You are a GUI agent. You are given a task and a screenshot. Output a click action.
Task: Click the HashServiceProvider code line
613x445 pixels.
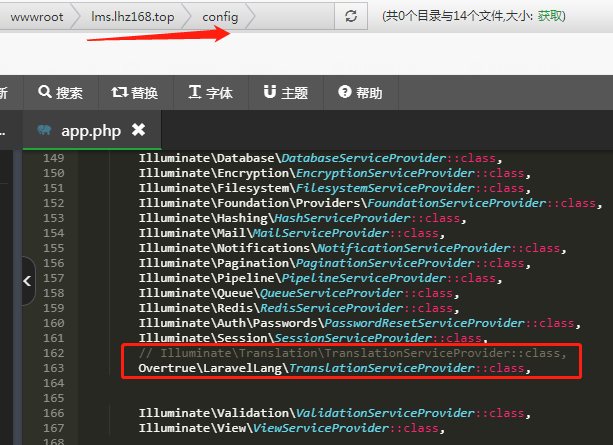coord(303,218)
